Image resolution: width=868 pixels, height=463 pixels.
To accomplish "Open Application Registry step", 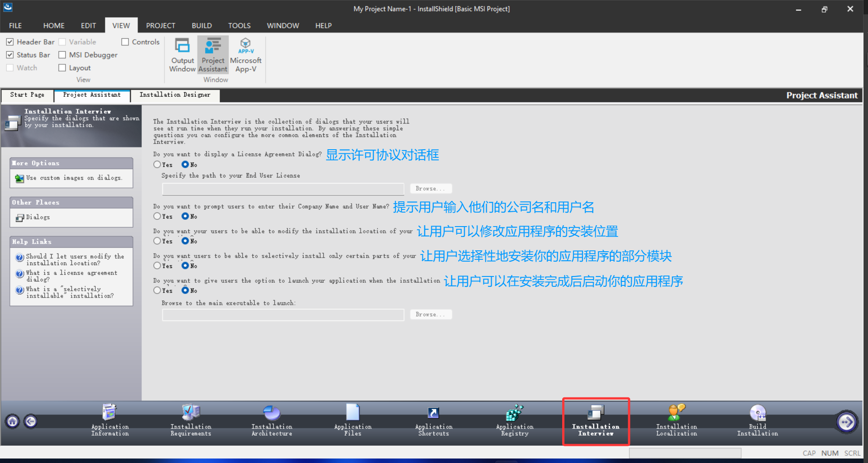I will pos(515,421).
